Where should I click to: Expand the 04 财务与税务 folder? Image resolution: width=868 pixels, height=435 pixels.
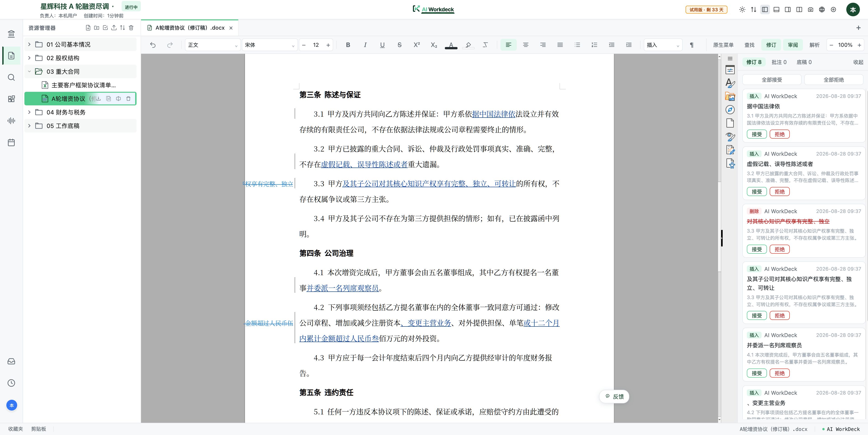(29, 112)
